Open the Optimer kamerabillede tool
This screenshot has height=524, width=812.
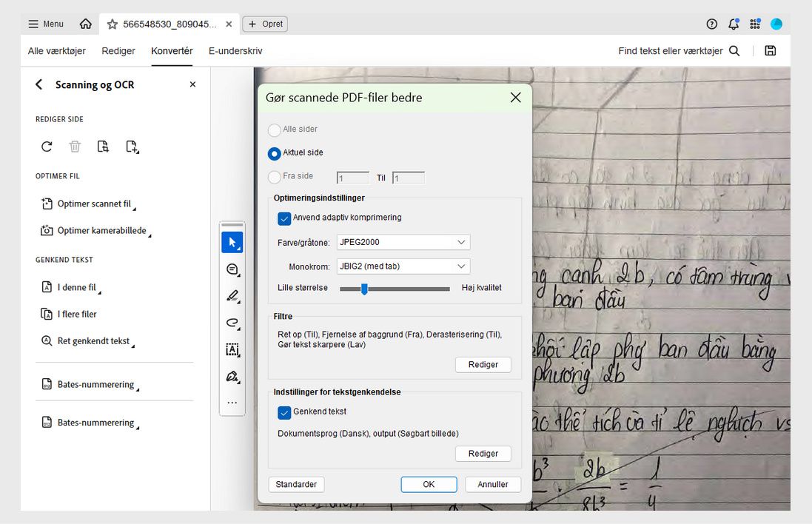[95, 230]
